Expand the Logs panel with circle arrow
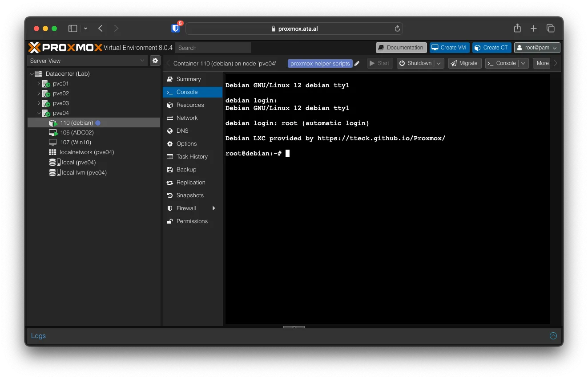The height and width of the screenshot is (379, 588). click(553, 336)
